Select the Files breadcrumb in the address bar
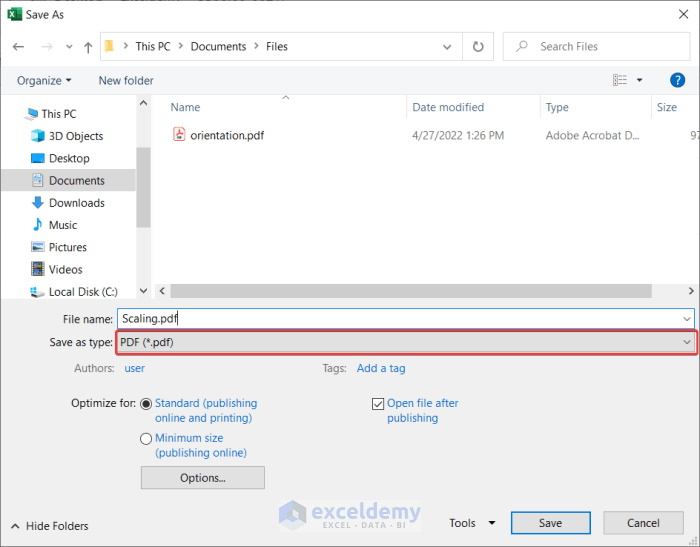Viewport: 700px width, 547px height. (277, 46)
